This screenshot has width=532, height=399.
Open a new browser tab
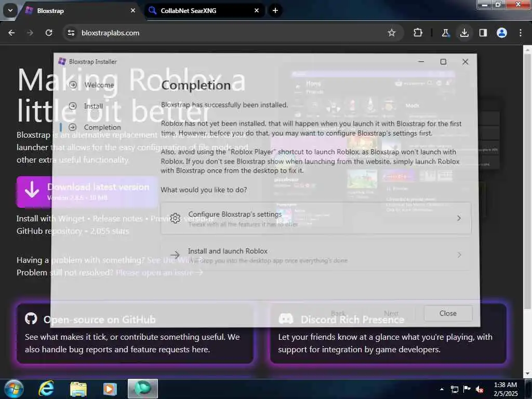pos(275,10)
